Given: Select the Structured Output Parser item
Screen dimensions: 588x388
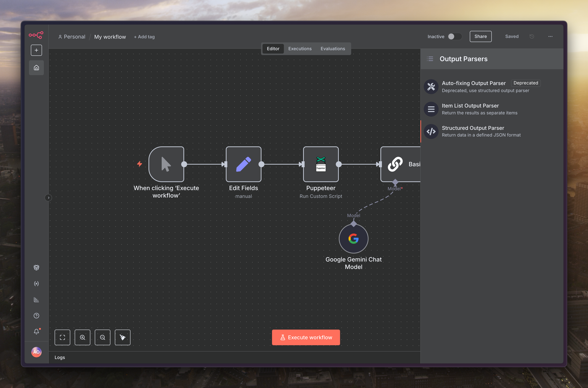Looking at the screenshot, I should coord(481,131).
